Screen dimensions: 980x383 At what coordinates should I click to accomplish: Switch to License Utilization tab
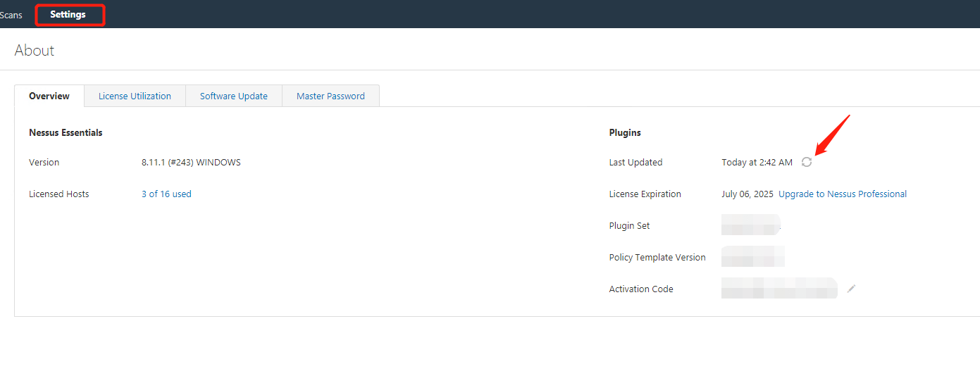click(135, 96)
